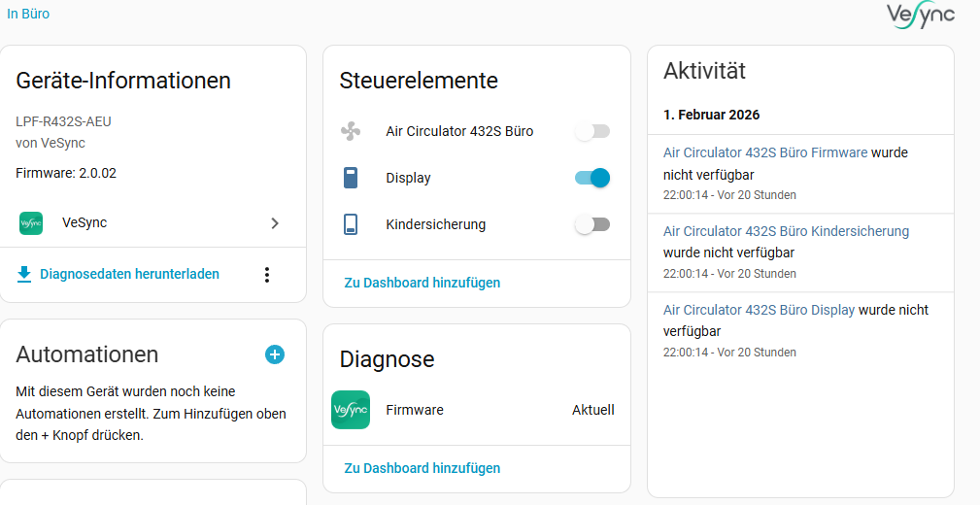Turn on the Air Circulator 432S Büro switch
The width and height of the screenshot is (980, 505).
click(592, 131)
